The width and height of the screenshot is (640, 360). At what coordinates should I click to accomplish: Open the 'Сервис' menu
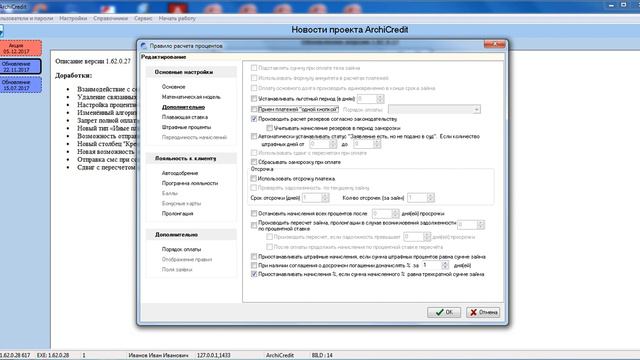143,18
